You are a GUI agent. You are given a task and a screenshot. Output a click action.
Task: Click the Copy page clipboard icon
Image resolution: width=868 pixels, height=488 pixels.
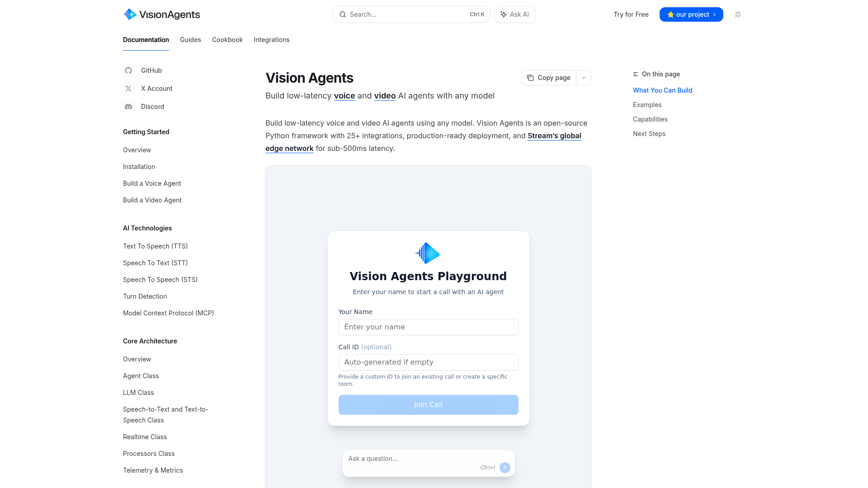[x=530, y=78]
